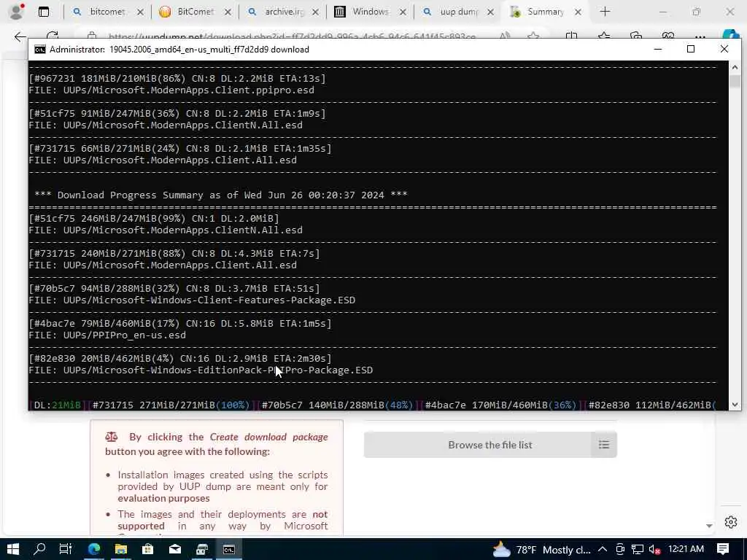Open Microsoft Store from the taskbar
747x560 pixels.
[147, 550]
